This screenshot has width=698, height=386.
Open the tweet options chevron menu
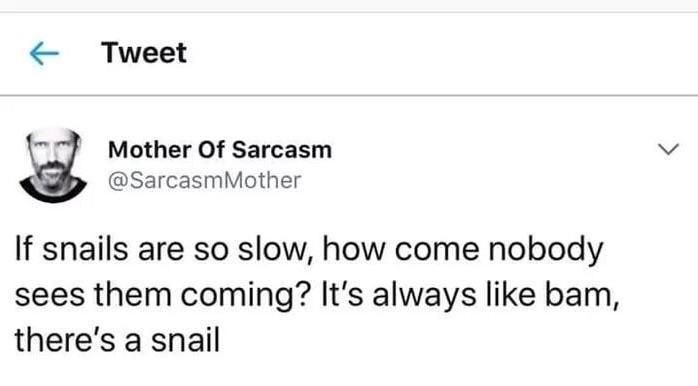pyautogui.click(x=668, y=149)
